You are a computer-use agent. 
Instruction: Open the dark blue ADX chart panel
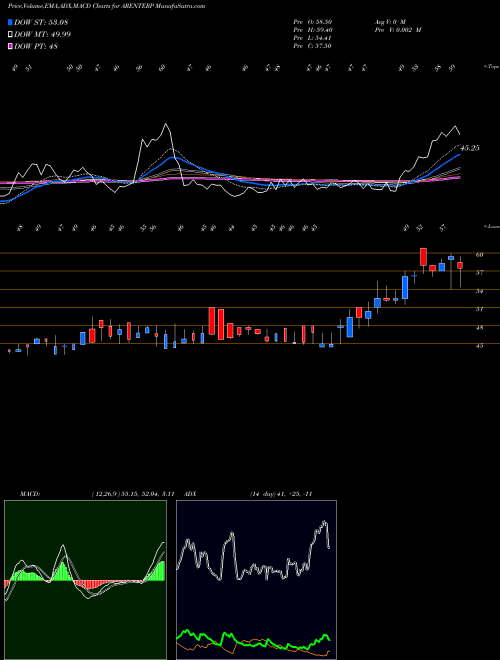pyautogui.click(x=256, y=580)
